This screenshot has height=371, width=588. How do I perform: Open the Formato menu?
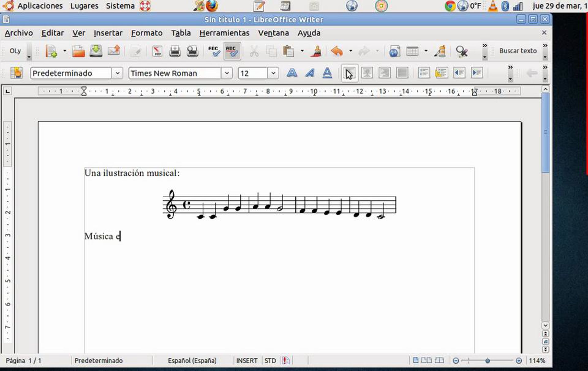(x=147, y=33)
